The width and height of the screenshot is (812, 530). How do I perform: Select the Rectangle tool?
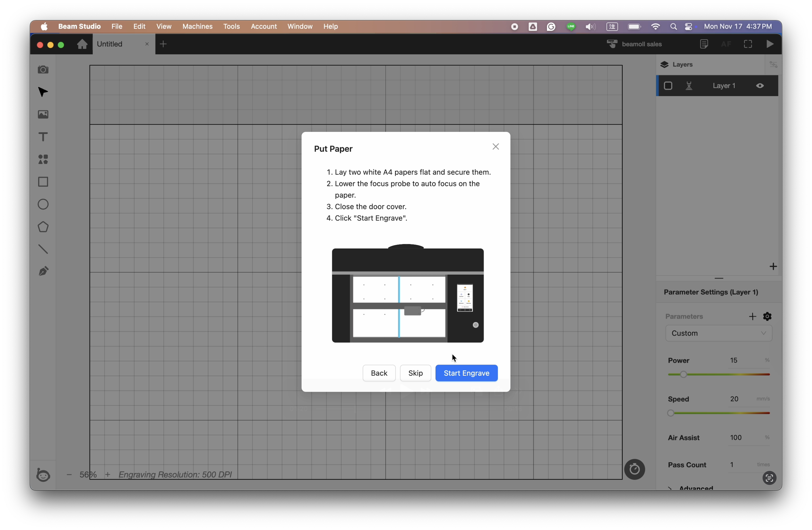[x=43, y=182]
